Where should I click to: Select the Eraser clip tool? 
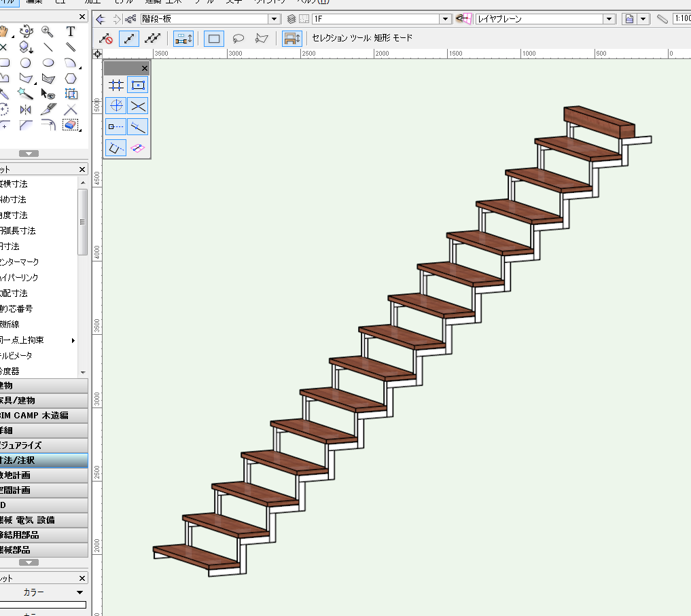click(x=71, y=125)
